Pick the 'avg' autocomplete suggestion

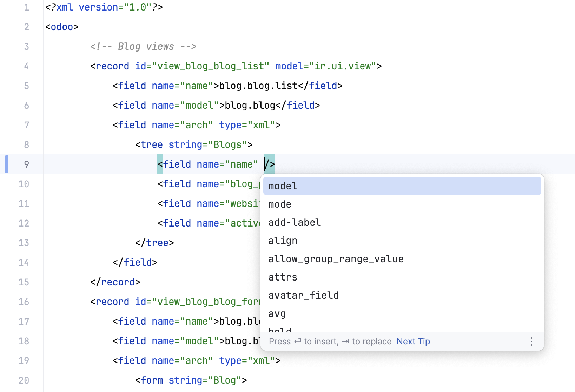click(277, 313)
